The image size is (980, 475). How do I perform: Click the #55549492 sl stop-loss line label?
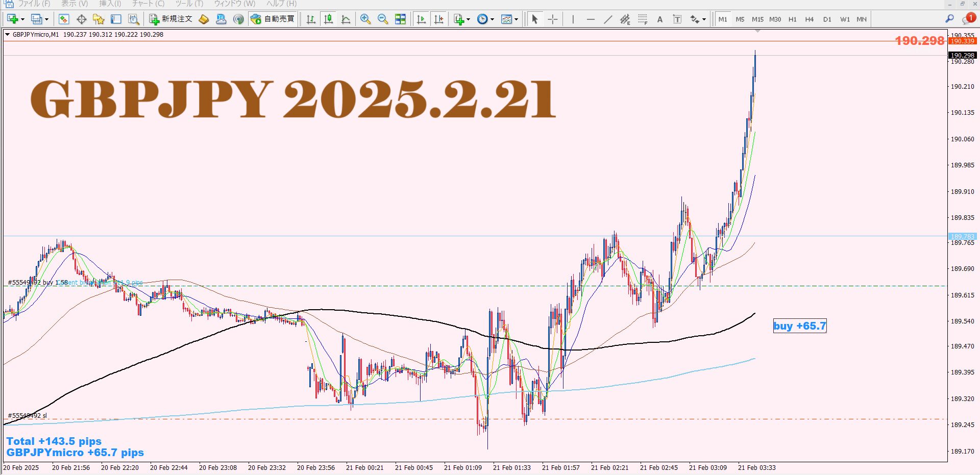click(27, 416)
